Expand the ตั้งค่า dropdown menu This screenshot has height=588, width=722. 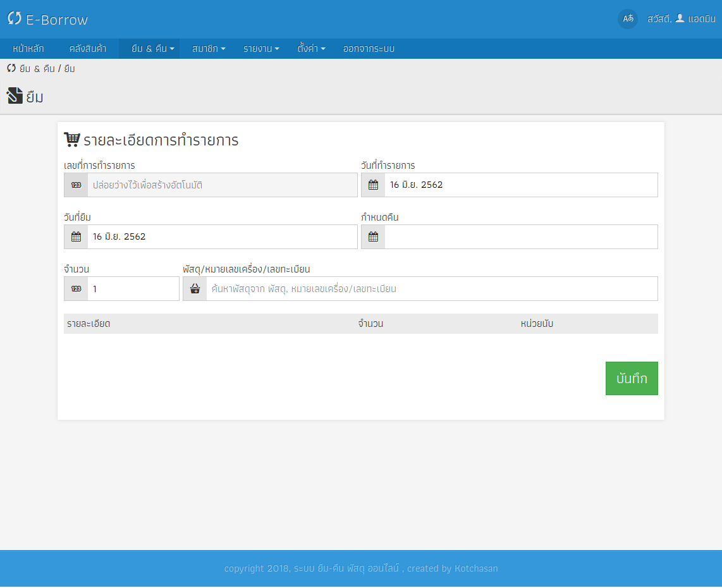[311, 48]
